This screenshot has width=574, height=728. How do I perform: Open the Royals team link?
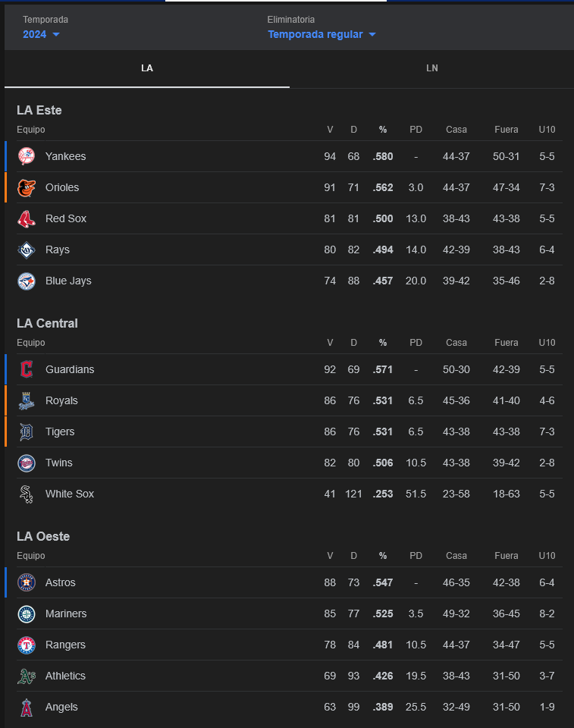(x=61, y=400)
